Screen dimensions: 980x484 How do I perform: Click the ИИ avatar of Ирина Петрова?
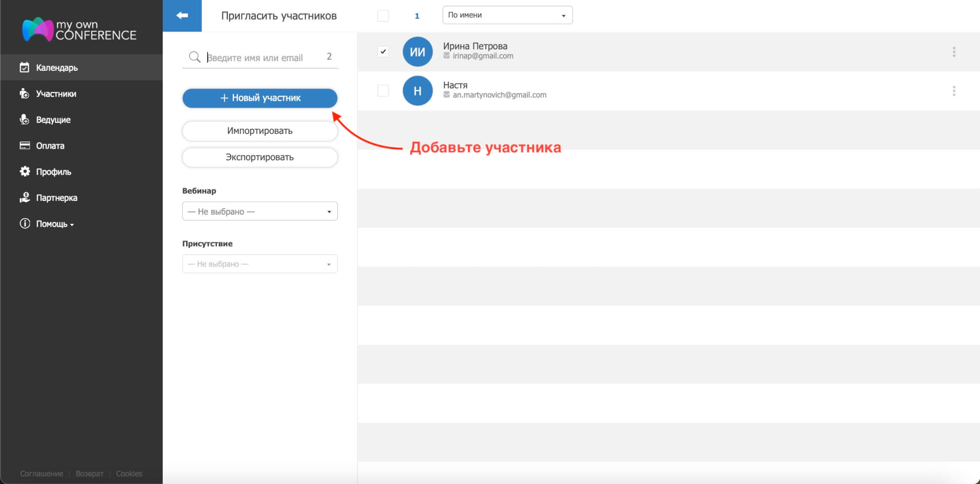[417, 52]
